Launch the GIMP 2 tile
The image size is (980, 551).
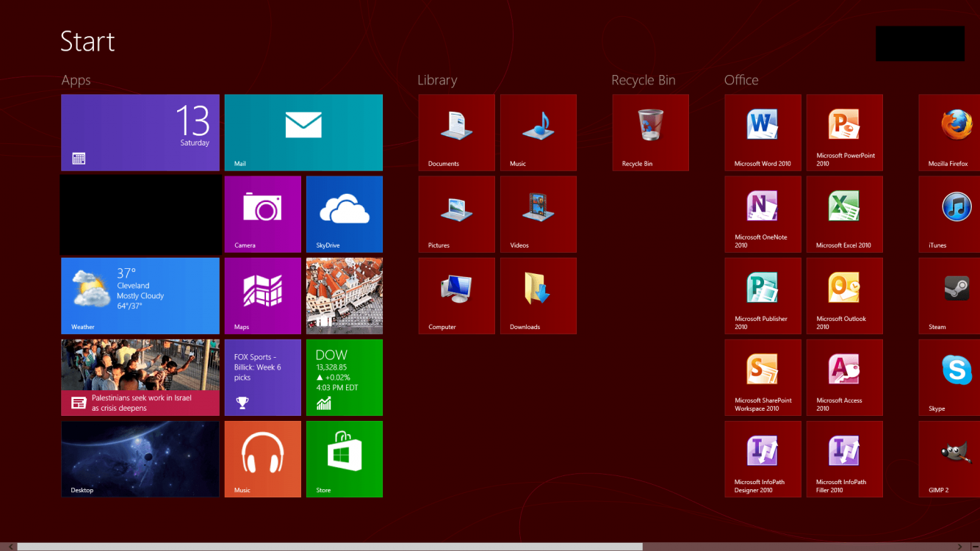(949, 459)
